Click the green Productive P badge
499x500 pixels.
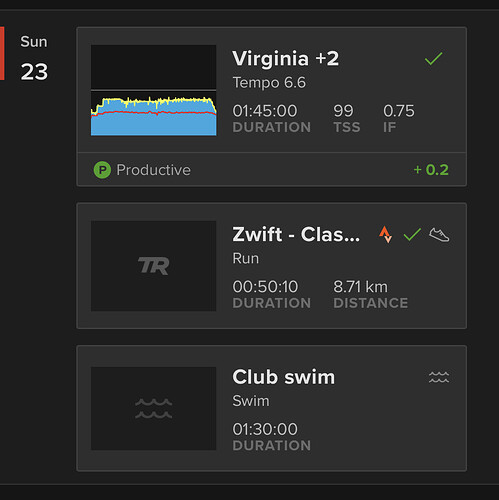tap(102, 170)
